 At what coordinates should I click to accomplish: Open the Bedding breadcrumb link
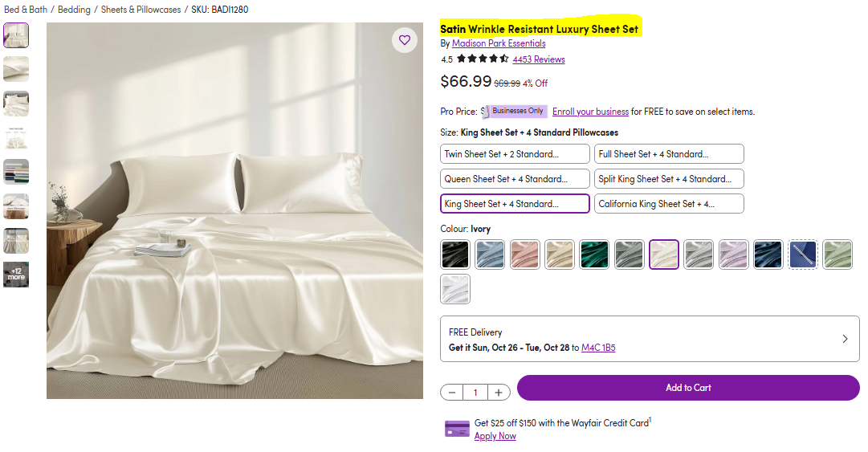[74, 10]
